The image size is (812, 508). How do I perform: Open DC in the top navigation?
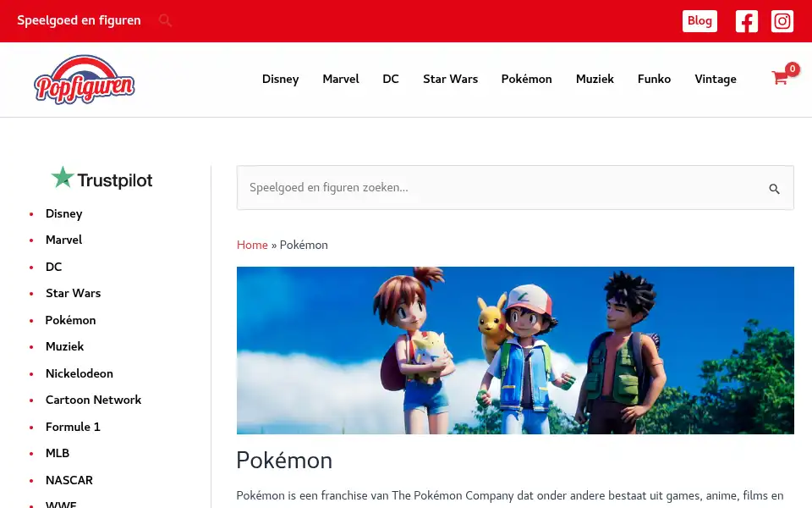click(391, 79)
